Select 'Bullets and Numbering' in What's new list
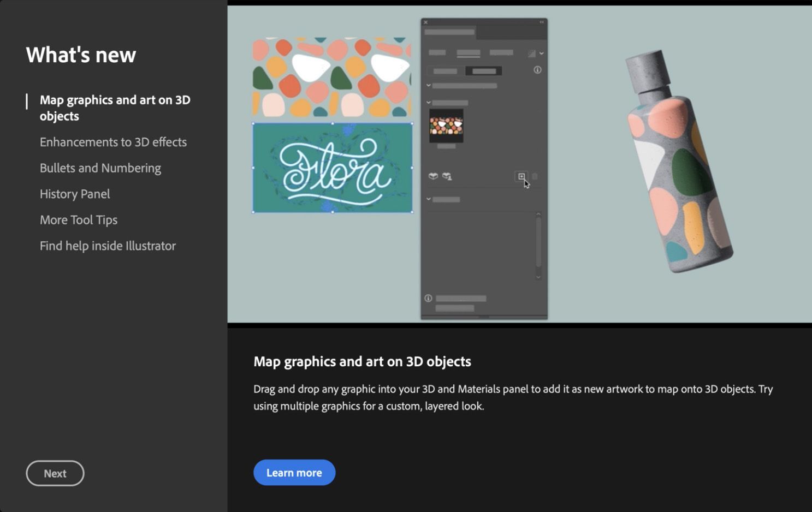This screenshot has width=812, height=512. 100,168
